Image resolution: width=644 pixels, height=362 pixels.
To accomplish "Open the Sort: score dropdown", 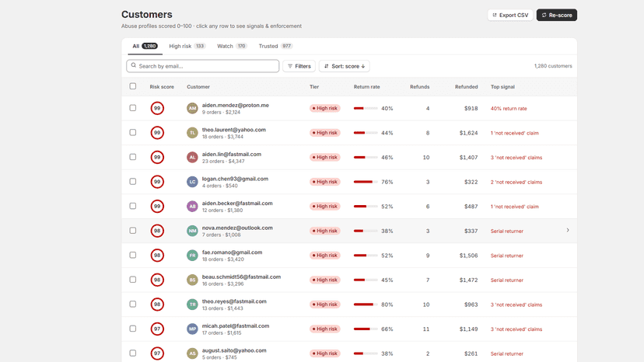I will tap(345, 66).
